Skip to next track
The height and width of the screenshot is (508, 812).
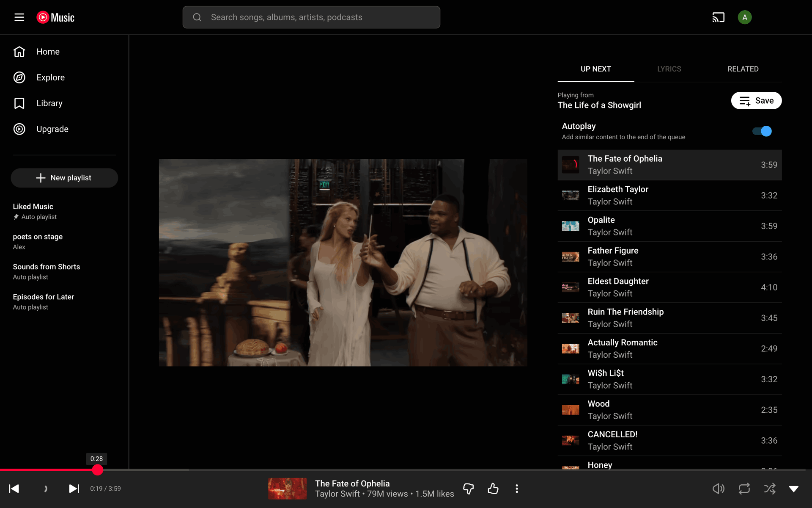pos(74,489)
